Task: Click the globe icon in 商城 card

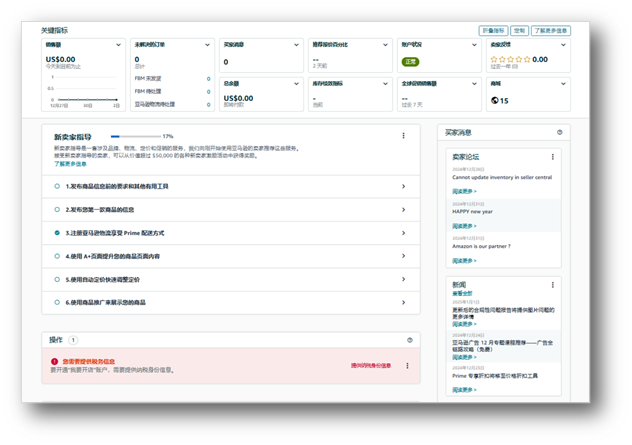Action: (495, 101)
